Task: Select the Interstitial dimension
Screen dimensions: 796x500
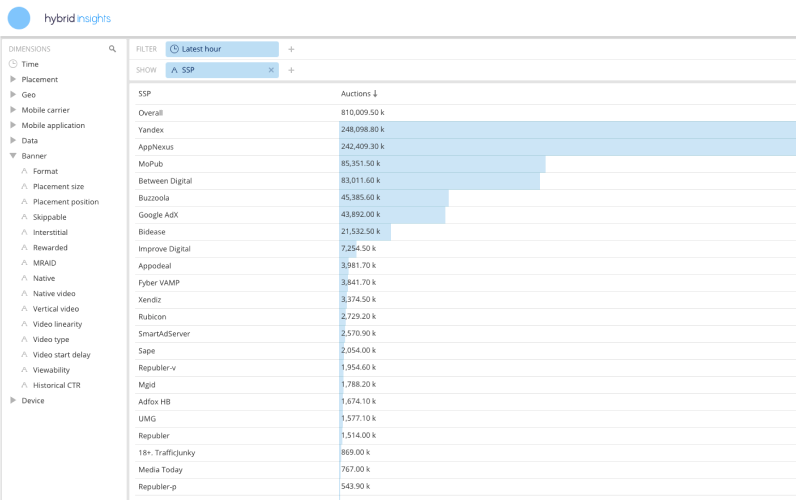Action: [50, 232]
